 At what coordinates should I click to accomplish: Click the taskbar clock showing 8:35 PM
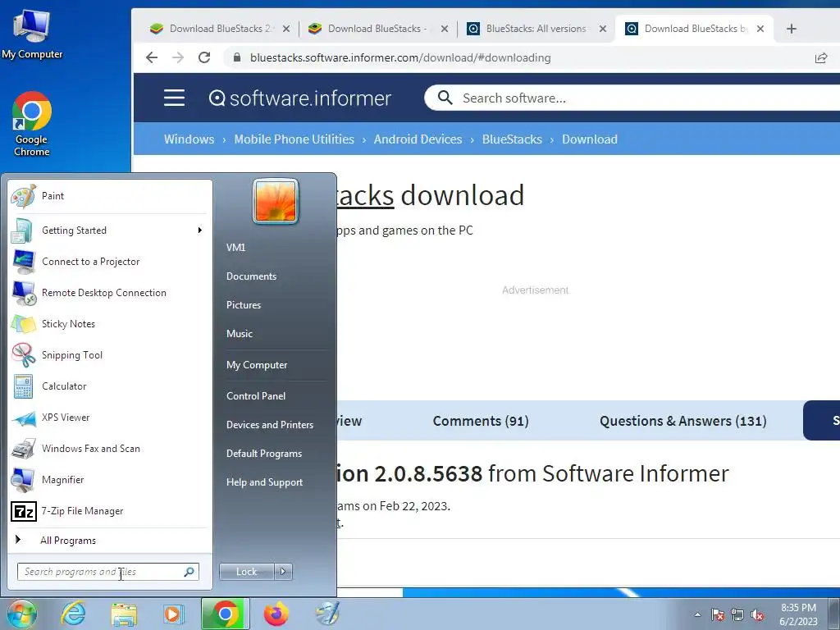point(798,614)
